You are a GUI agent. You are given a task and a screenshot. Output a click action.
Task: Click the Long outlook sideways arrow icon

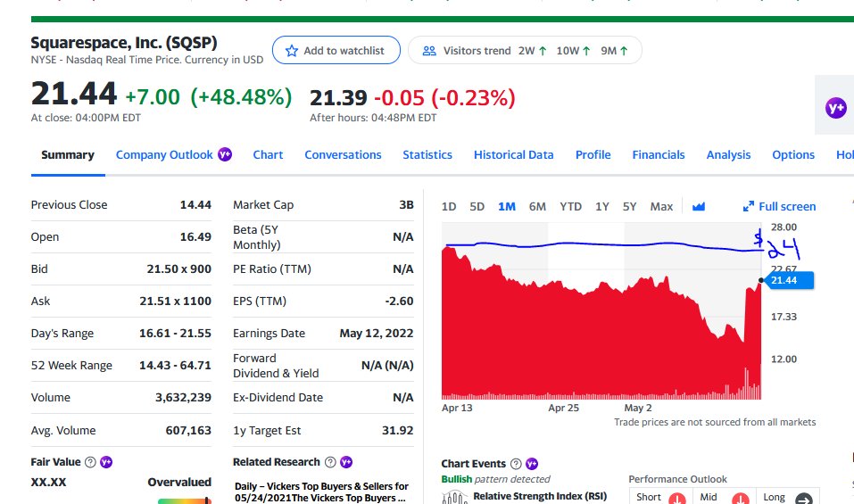tap(804, 500)
